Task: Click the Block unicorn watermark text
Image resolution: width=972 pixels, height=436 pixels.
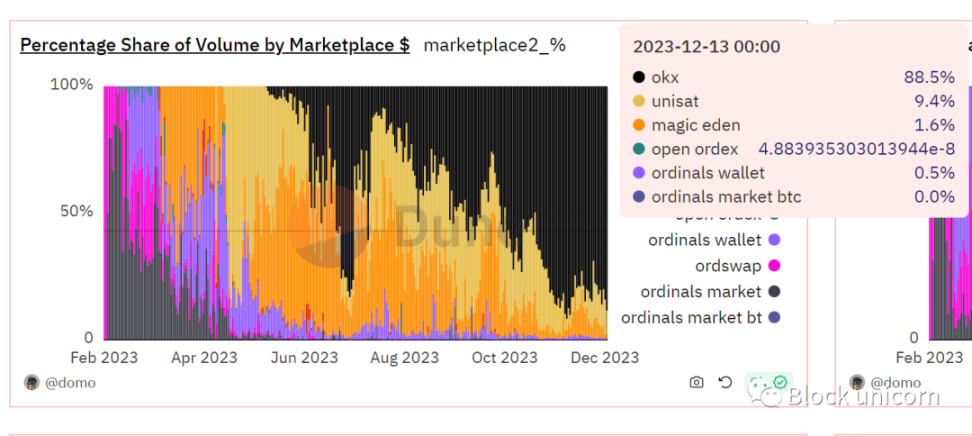Action: (864, 396)
